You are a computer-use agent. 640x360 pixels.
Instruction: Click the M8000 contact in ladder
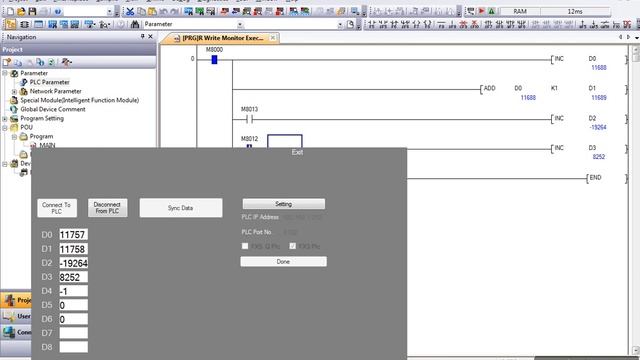[x=214, y=60]
